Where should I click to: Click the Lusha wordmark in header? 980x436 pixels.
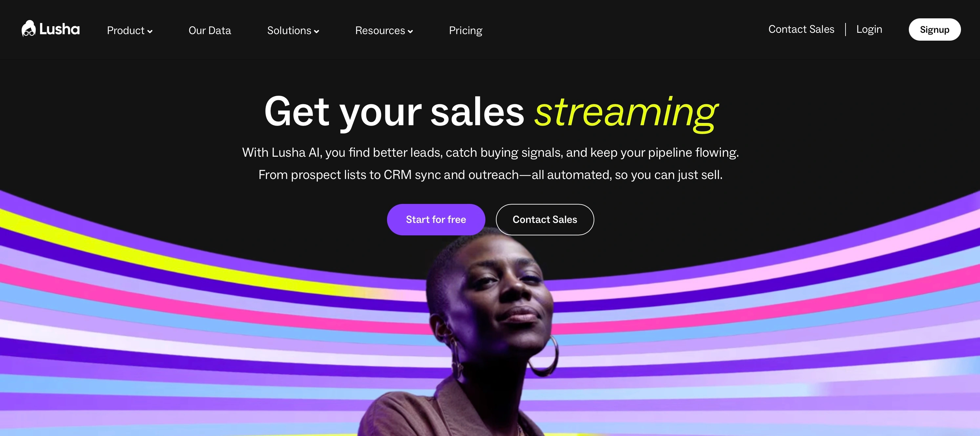pos(59,29)
